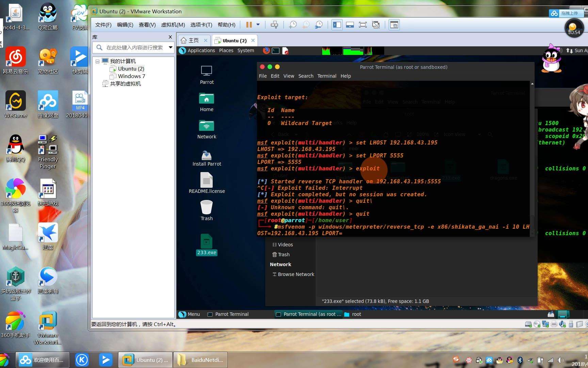Viewport: 588px width, 368px height.
Task: Open the Parrot Menu button
Action: click(190, 314)
